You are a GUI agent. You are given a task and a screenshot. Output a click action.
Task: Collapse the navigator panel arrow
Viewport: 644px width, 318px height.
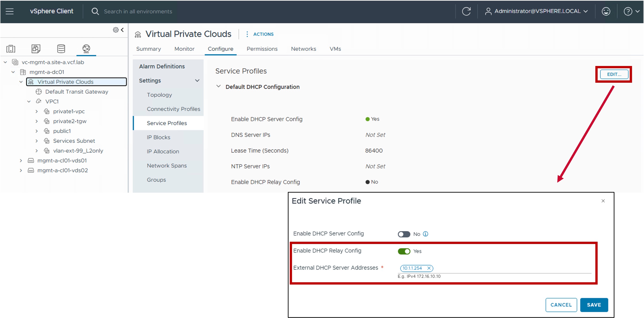click(x=122, y=30)
